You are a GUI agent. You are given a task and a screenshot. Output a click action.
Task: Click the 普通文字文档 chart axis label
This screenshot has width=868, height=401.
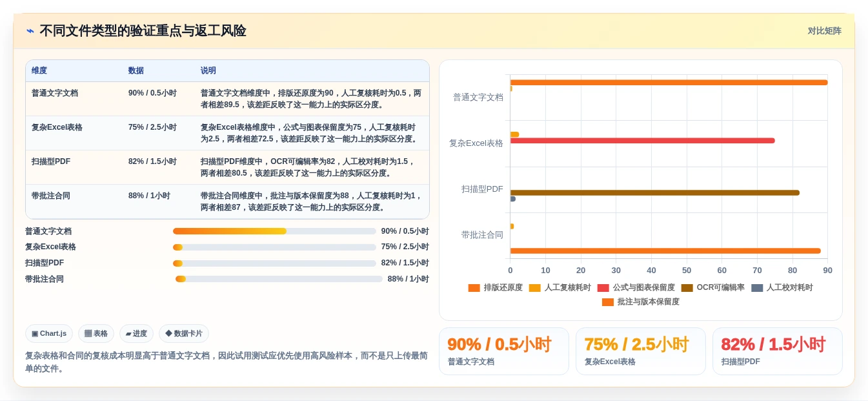(478, 97)
